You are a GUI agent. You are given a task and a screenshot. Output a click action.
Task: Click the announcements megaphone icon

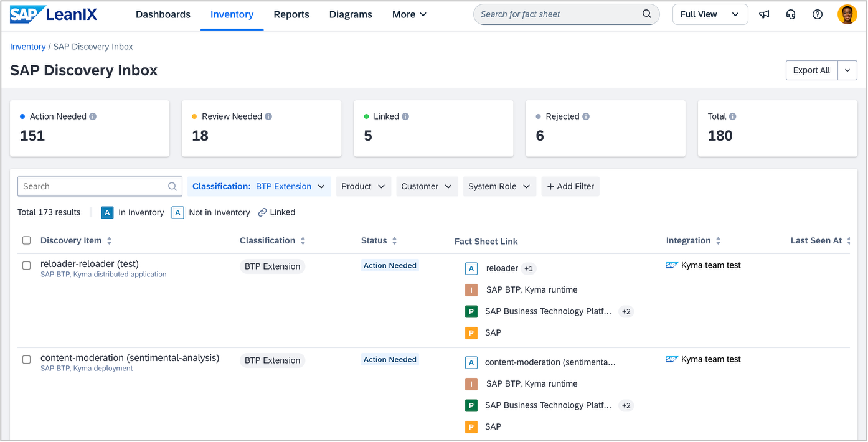(x=764, y=14)
